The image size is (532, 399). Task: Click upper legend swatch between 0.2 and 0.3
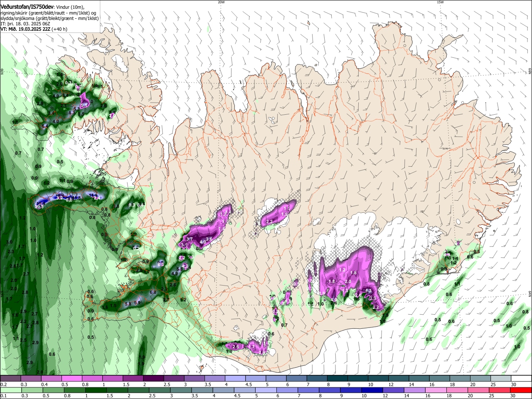click(x=10, y=378)
